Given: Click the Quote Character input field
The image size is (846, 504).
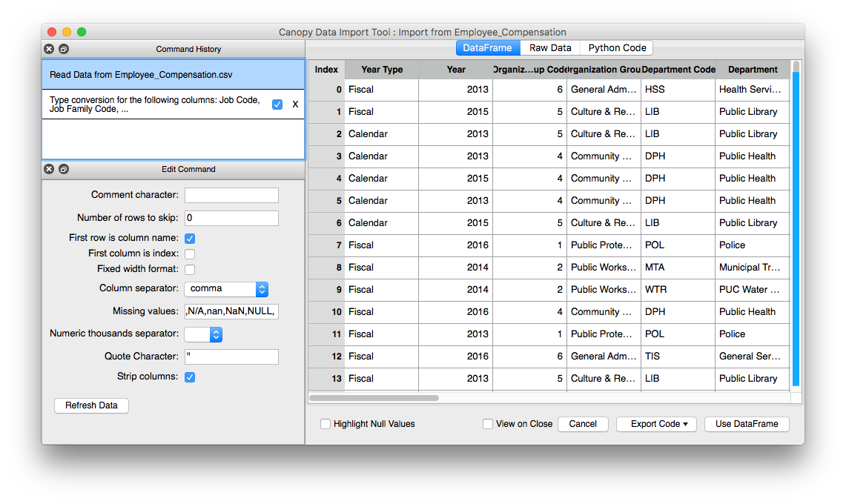Looking at the screenshot, I should coord(231,357).
